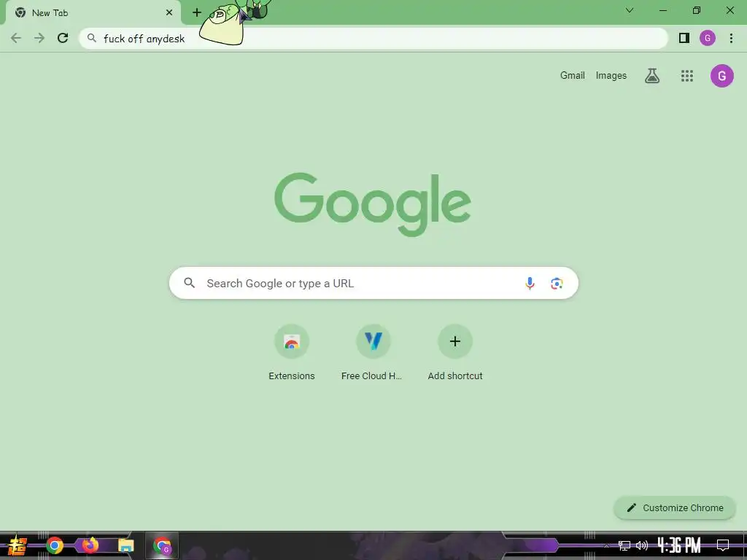Switch to active Chrome profile window in taskbar
Image resolution: width=747 pixels, height=560 pixels.
[x=162, y=545]
